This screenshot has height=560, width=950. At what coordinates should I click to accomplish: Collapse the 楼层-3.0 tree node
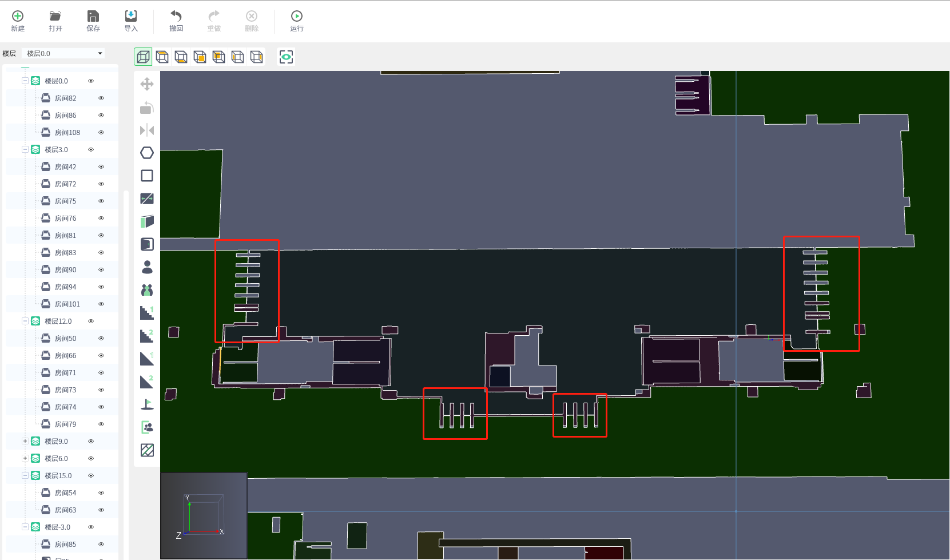pyautogui.click(x=25, y=527)
